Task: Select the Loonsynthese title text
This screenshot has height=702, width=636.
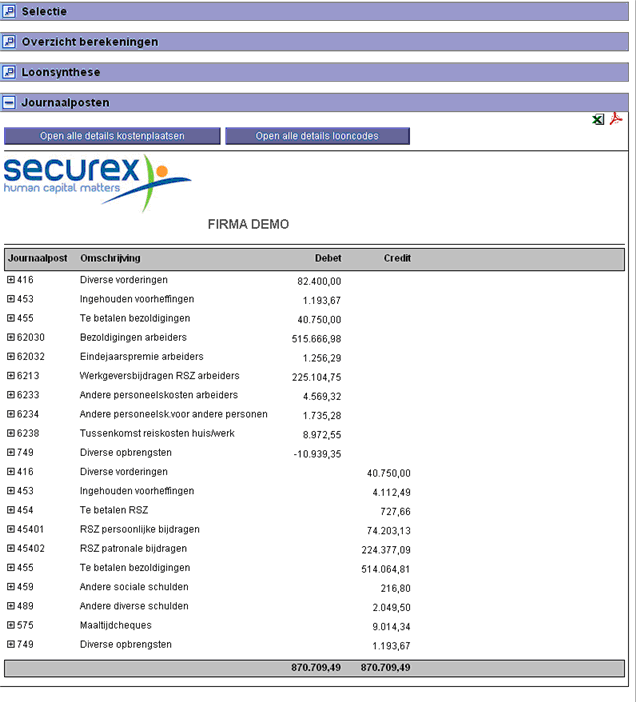Action: tap(60, 72)
